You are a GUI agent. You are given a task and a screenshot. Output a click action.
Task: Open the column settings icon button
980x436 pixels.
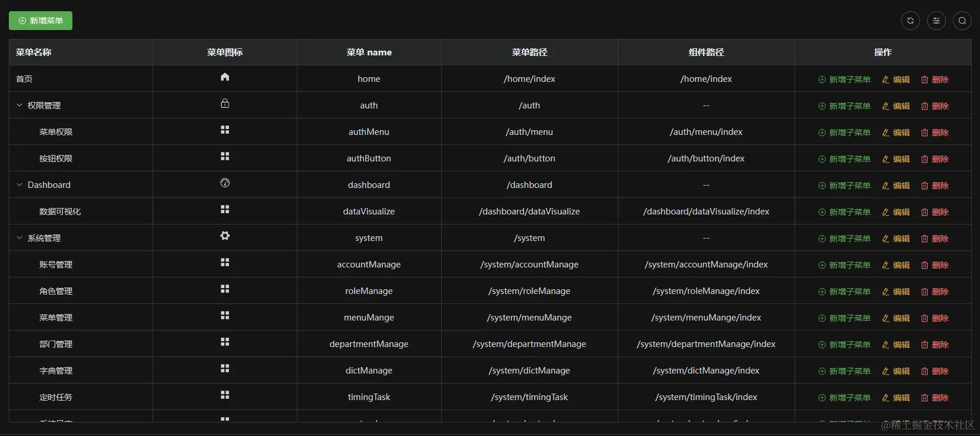(x=936, y=21)
